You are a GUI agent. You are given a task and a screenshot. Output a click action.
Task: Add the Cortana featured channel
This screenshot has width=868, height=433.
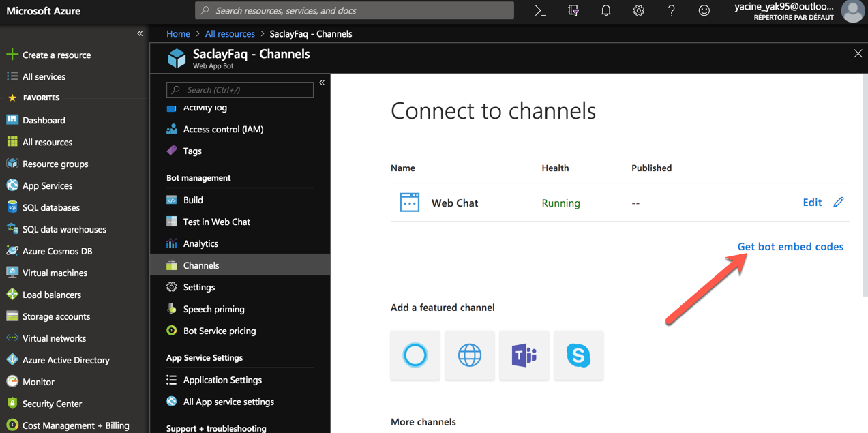pyautogui.click(x=415, y=355)
